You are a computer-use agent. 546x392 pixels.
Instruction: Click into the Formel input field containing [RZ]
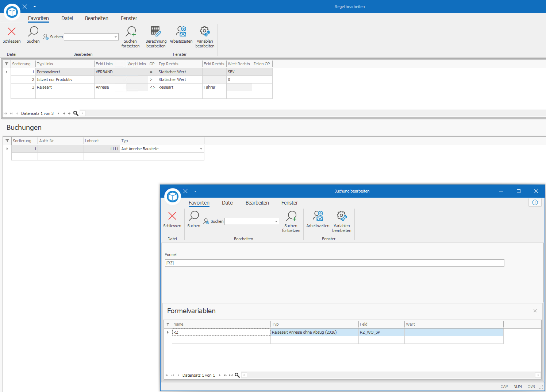pos(335,263)
